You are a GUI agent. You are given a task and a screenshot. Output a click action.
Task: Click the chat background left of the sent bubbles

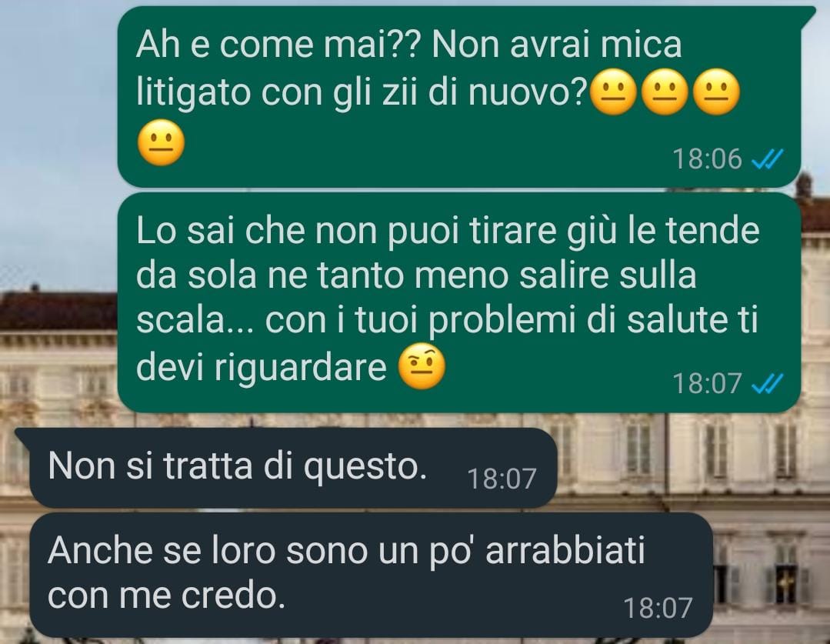tap(58, 212)
